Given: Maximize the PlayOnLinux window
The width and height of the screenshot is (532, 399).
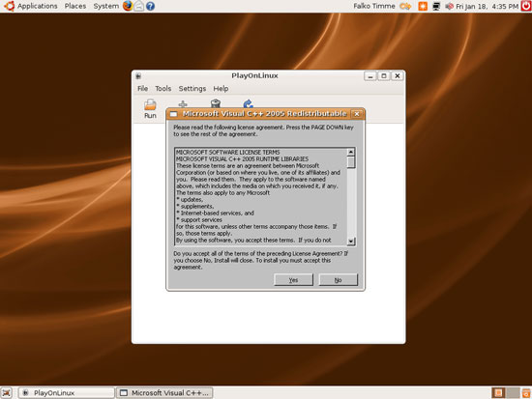Looking at the screenshot, I should pos(384,76).
